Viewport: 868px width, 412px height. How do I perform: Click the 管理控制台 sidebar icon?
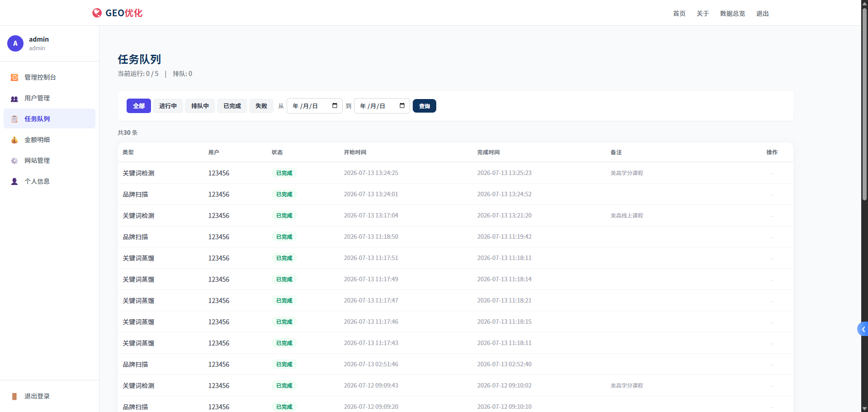point(14,77)
